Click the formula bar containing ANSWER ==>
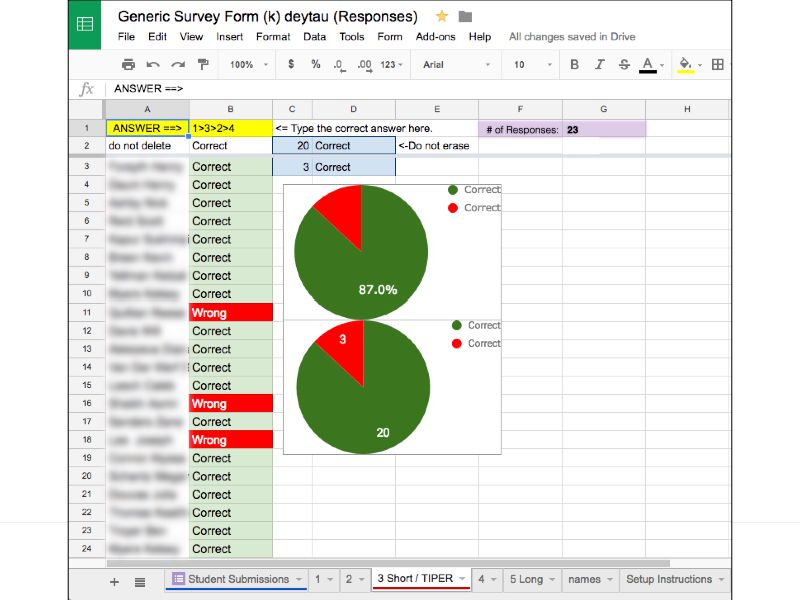 (400, 89)
